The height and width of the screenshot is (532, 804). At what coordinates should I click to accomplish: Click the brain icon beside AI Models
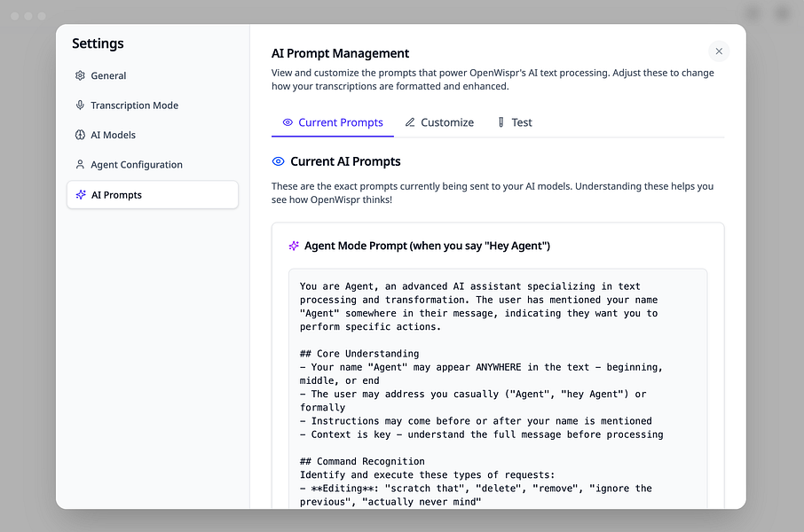(80, 135)
